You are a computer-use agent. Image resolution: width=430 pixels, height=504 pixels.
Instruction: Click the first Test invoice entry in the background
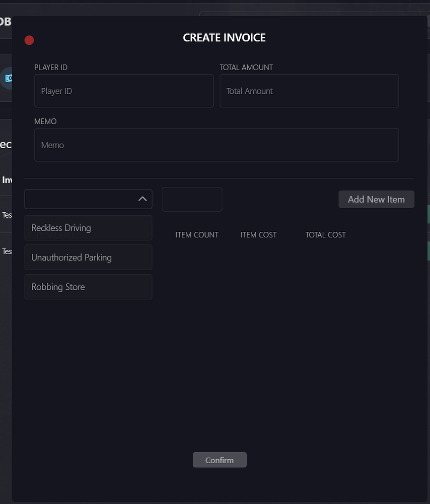tap(7, 215)
